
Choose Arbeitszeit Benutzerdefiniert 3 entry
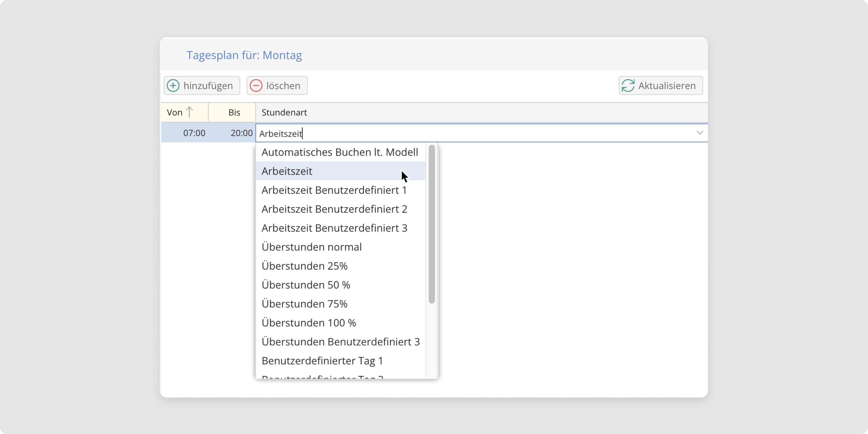(x=334, y=228)
